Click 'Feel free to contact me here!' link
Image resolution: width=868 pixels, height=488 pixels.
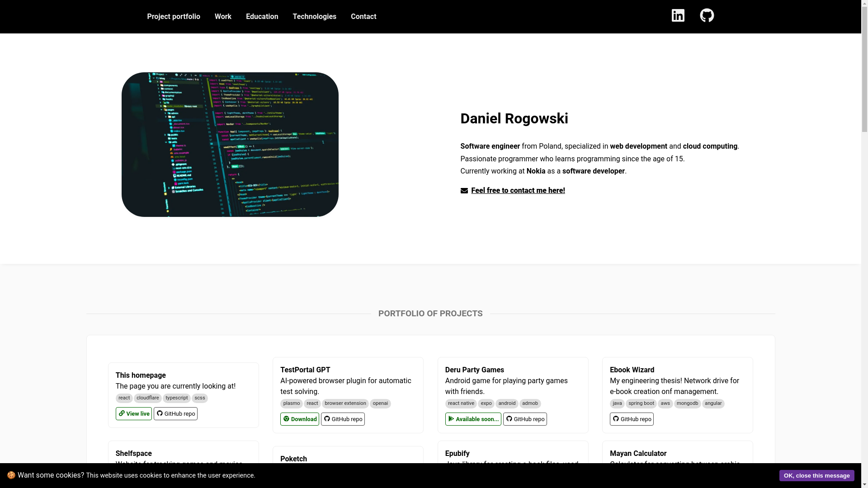[518, 191]
